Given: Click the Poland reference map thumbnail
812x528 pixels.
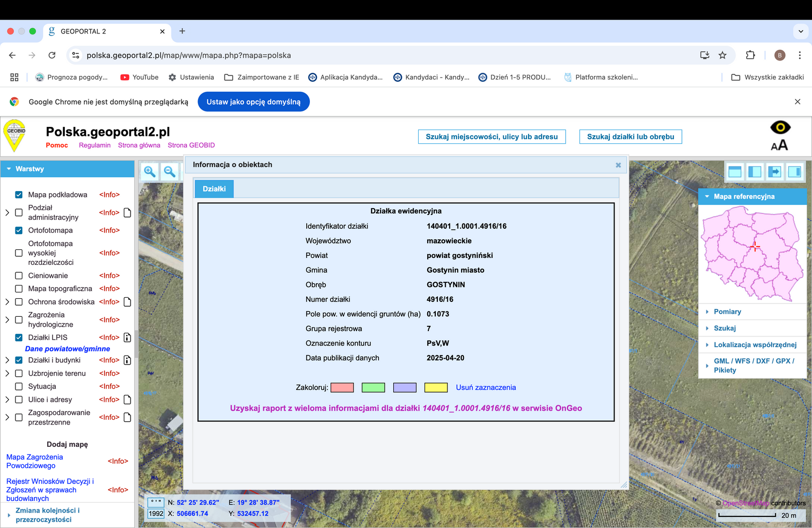Looking at the screenshot, I should [x=752, y=253].
